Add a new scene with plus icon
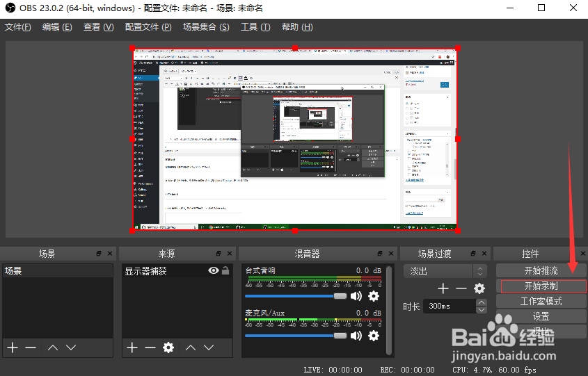Screen dimensions: 588x376 pyautogui.click(x=13, y=348)
